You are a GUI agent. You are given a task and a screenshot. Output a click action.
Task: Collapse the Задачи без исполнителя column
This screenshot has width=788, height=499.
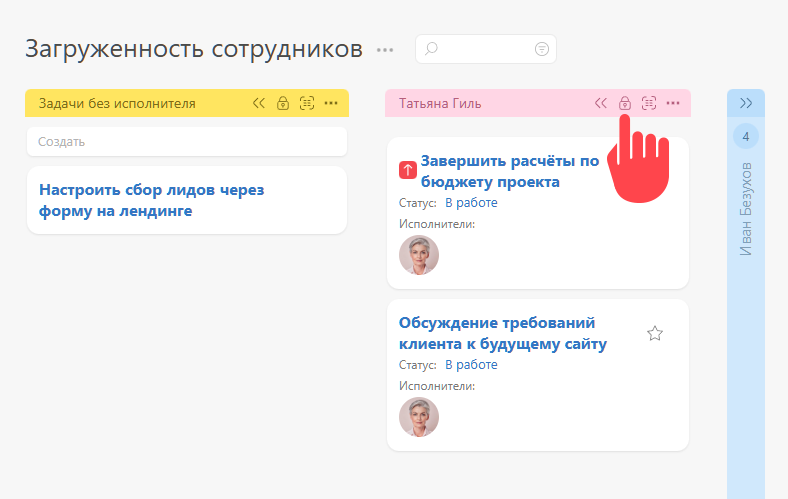click(x=259, y=103)
